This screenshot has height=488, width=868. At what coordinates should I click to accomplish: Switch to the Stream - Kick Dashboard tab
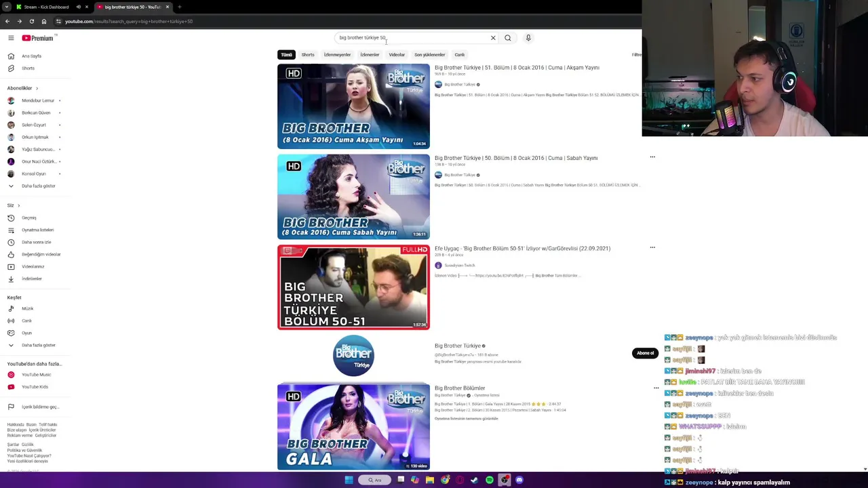(x=46, y=7)
